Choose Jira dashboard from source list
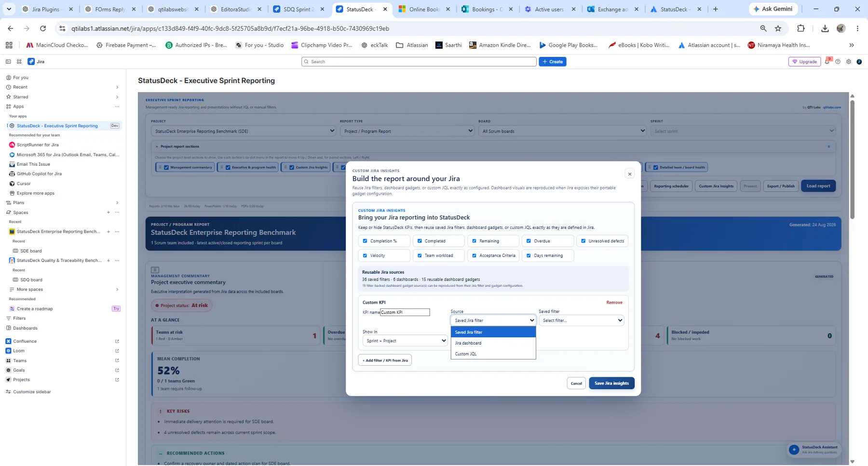This screenshot has width=868, height=466. coord(493,343)
